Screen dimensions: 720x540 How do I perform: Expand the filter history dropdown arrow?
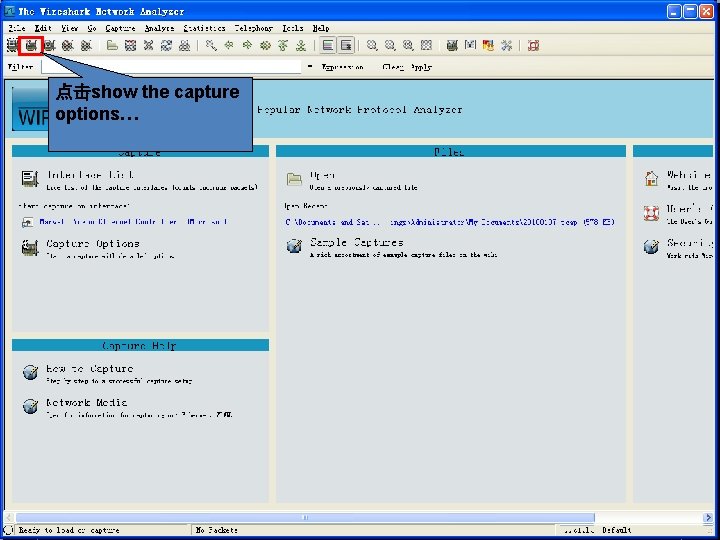click(310, 67)
